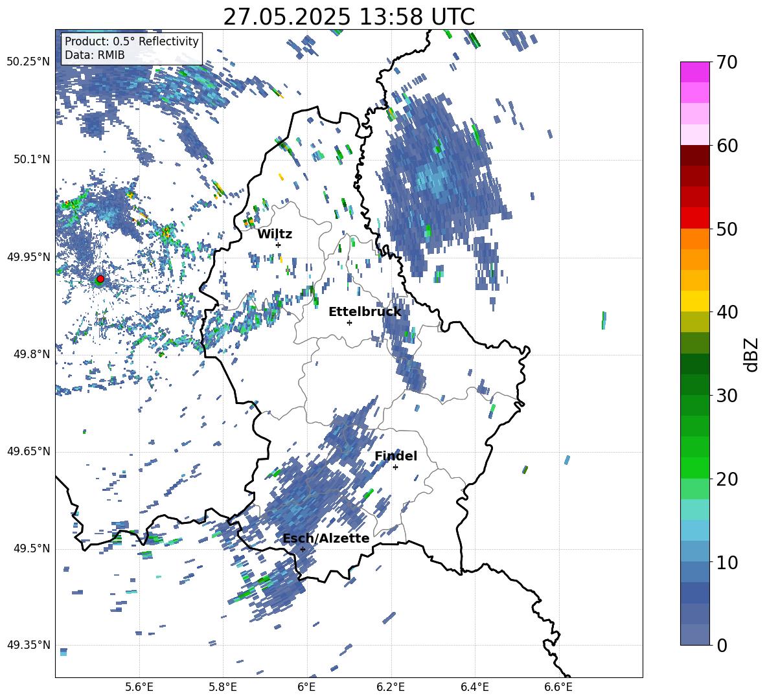
Task: Click the 30 value on colorbar
Action: (x=727, y=396)
